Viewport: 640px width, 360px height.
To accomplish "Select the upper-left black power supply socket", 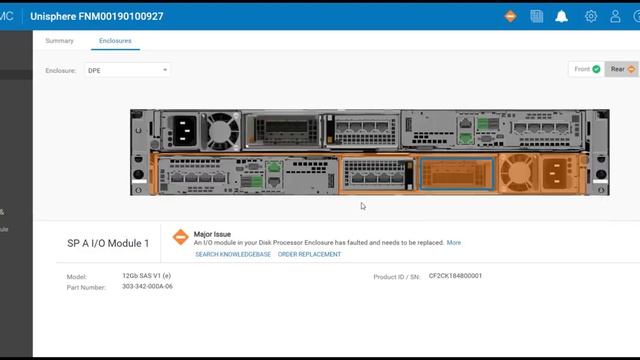I will [x=184, y=131].
